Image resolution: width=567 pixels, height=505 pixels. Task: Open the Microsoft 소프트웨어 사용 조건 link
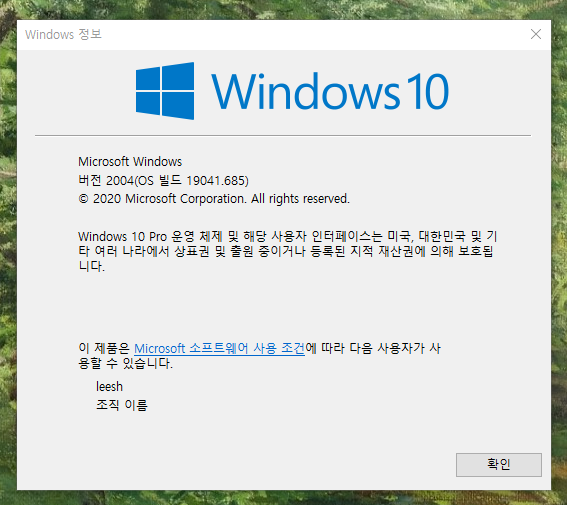[x=219, y=348]
